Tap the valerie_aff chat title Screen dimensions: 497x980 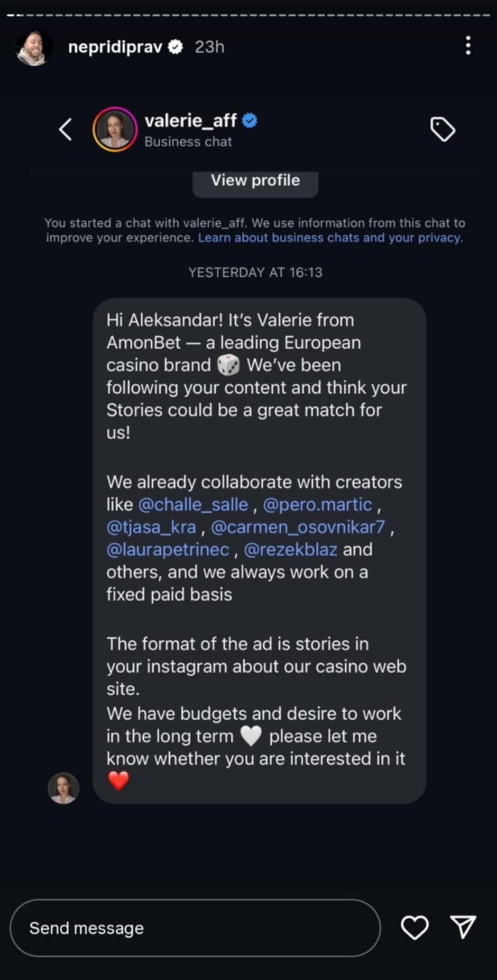tap(190, 121)
